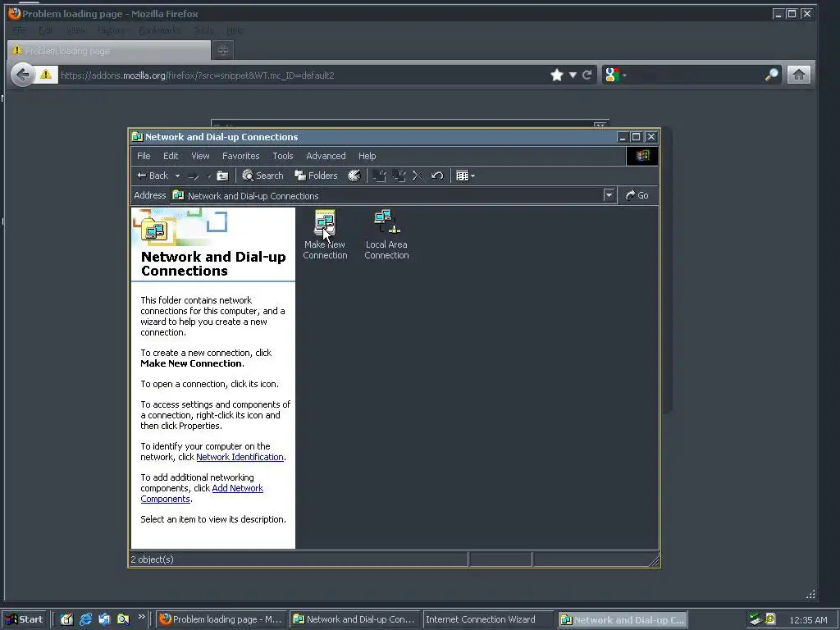
Task: Click the 12:35 AM clock
Action: (x=808, y=620)
